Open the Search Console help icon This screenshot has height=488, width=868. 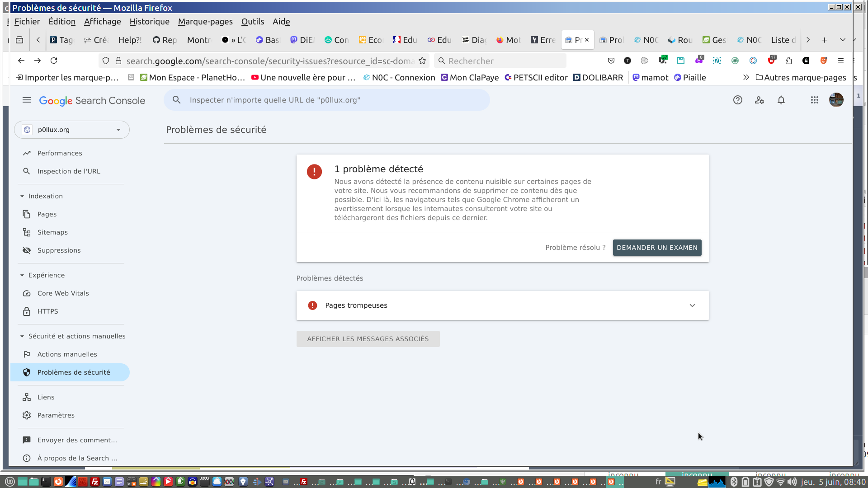[737, 100]
